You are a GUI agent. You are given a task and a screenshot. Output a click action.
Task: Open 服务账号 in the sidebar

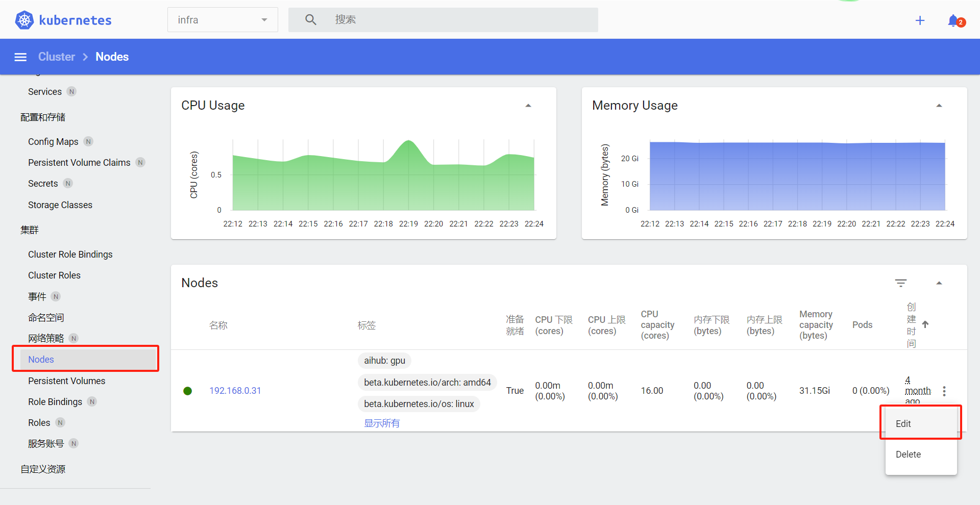[46, 444]
